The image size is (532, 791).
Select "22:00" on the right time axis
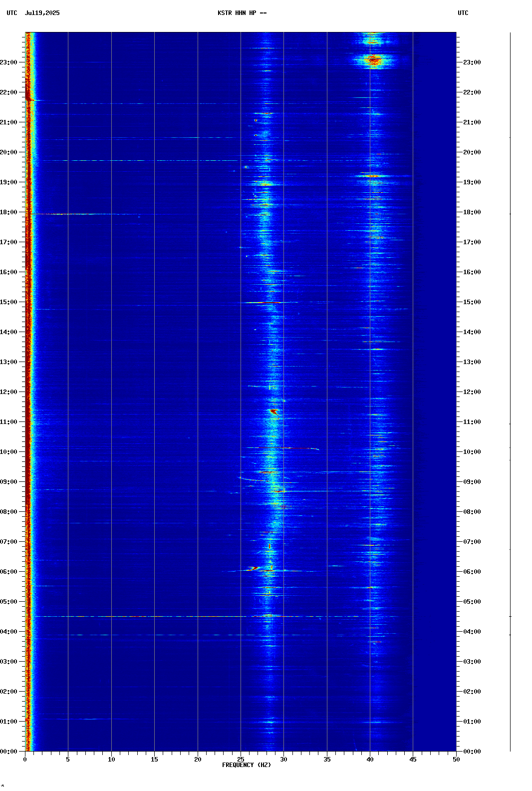click(x=472, y=92)
